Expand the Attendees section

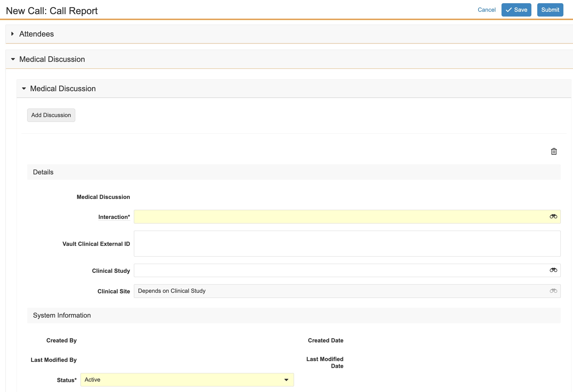(13, 34)
